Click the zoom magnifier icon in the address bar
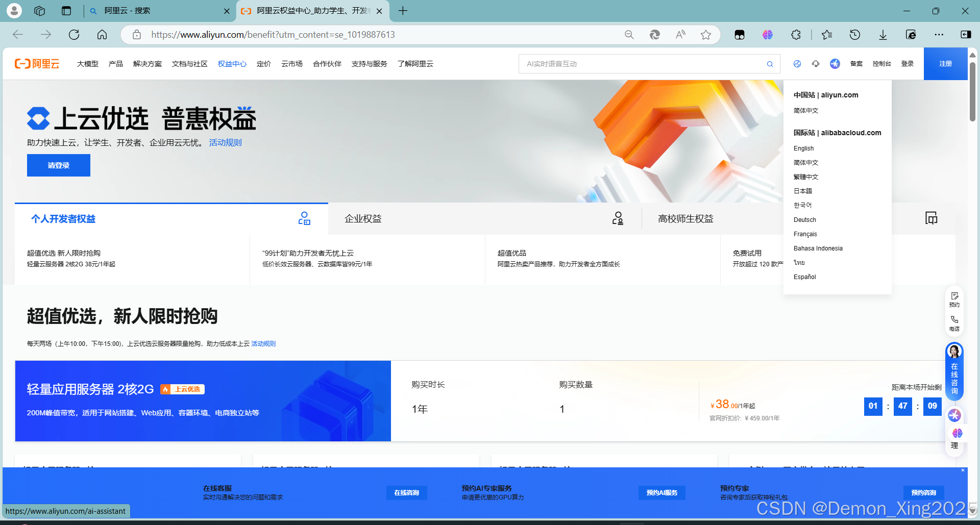The width and height of the screenshot is (980, 525). [x=629, y=35]
